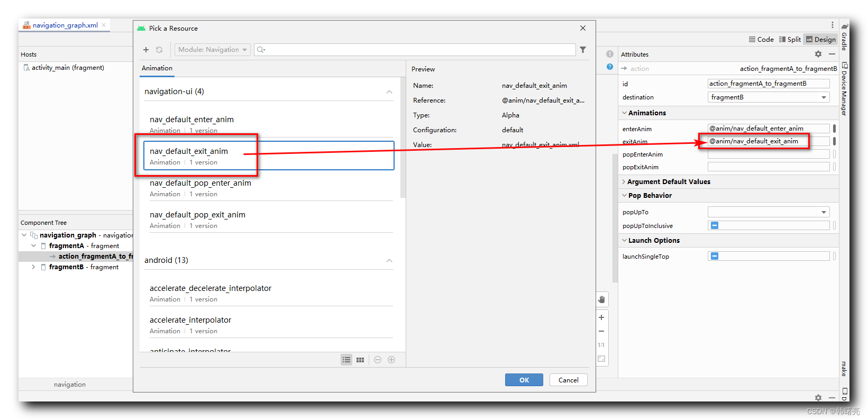Minimize the Attributes panel

pos(832,54)
